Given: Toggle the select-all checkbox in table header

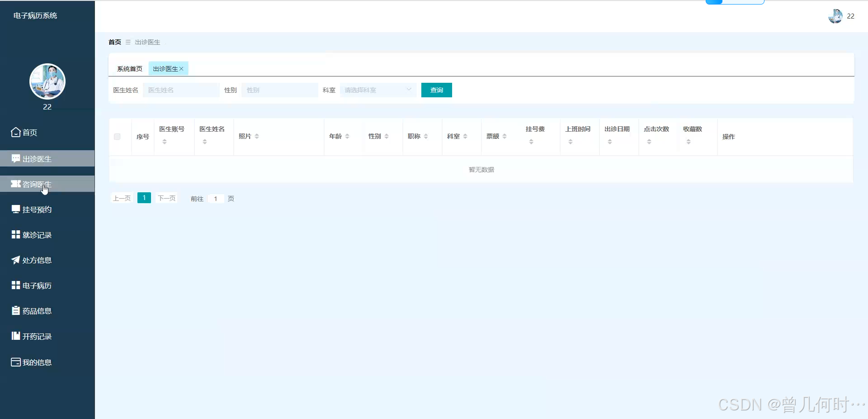Looking at the screenshot, I should [117, 137].
